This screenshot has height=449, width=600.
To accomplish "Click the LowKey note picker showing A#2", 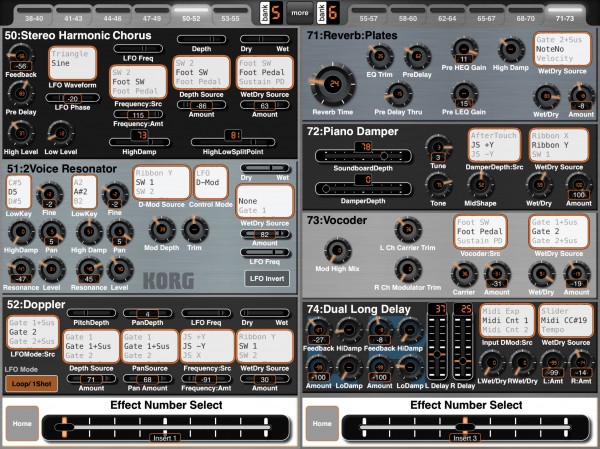I will 84,192.
